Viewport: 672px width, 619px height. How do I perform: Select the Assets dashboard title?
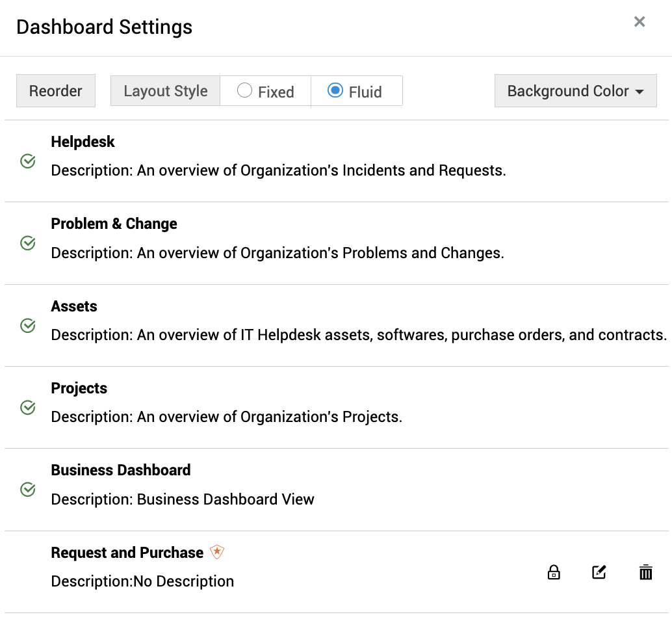click(x=74, y=306)
